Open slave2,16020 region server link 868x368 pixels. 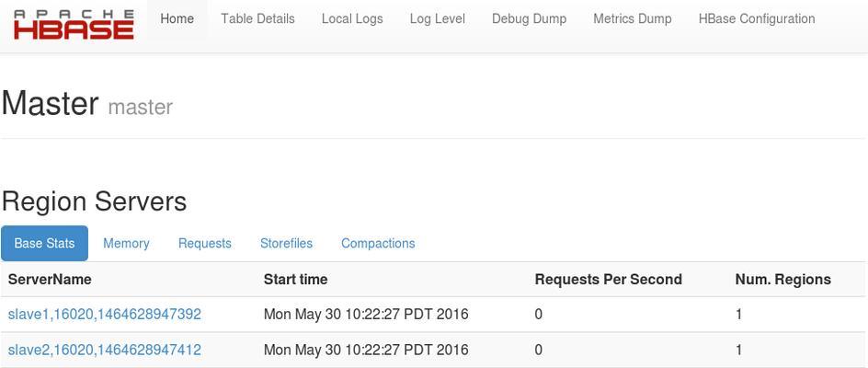coord(105,351)
